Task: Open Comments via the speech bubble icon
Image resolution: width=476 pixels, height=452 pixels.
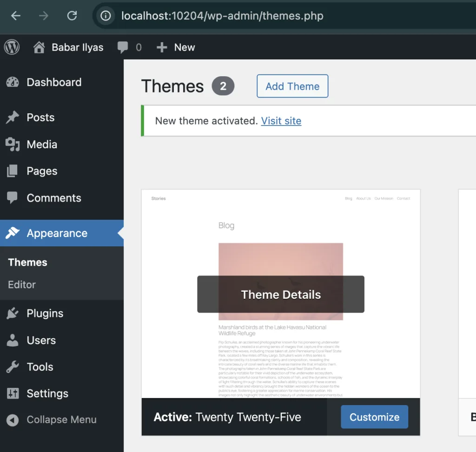Action: click(13, 198)
